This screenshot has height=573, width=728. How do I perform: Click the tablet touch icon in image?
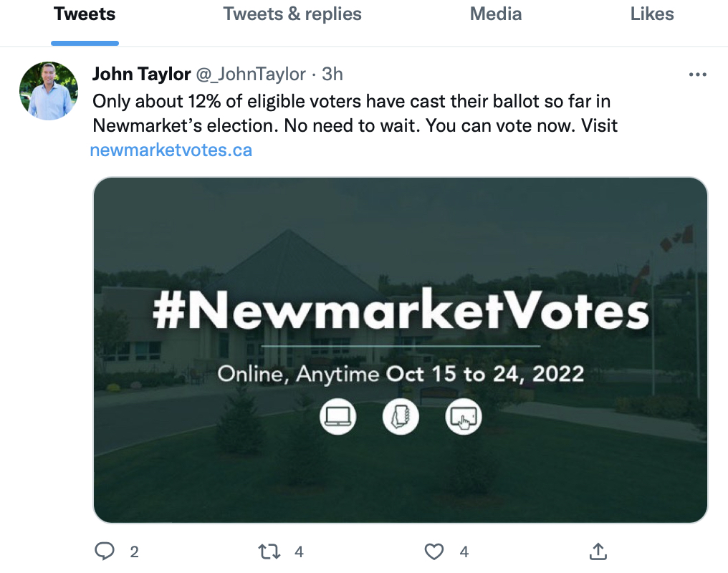[464, 416]
